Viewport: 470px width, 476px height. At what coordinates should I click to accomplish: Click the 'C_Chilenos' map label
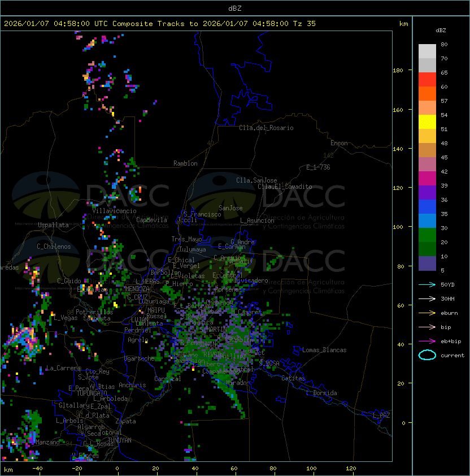pos(54,246)
